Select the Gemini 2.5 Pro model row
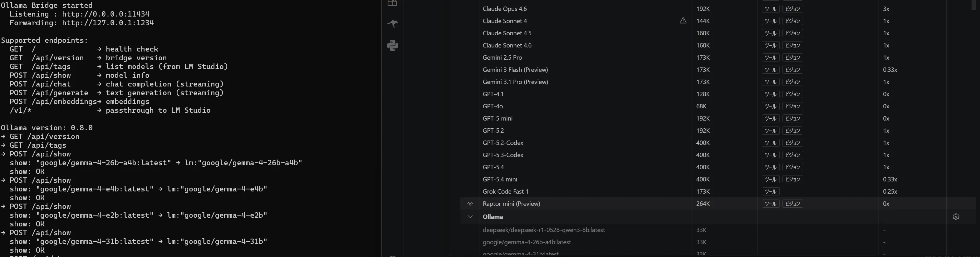Image resolution: width=980 pixels, height=257 pixels. 502,57
